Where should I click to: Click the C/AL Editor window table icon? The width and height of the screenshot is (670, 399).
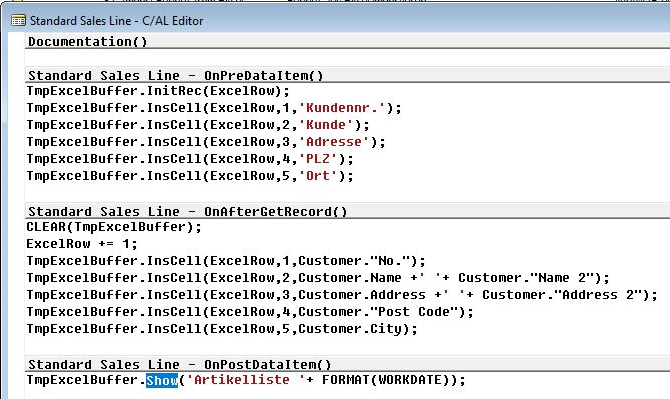point(18,20)
